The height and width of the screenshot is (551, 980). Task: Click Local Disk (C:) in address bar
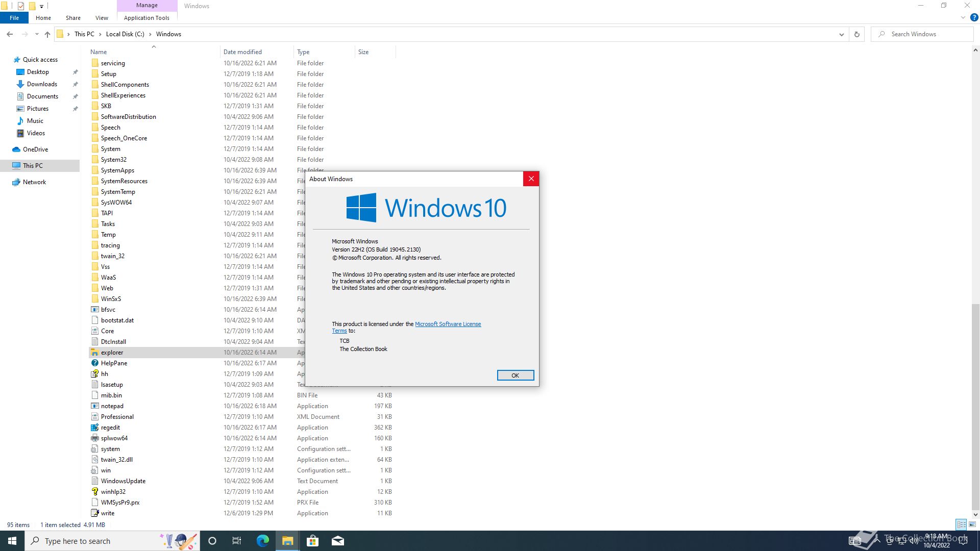125,34
